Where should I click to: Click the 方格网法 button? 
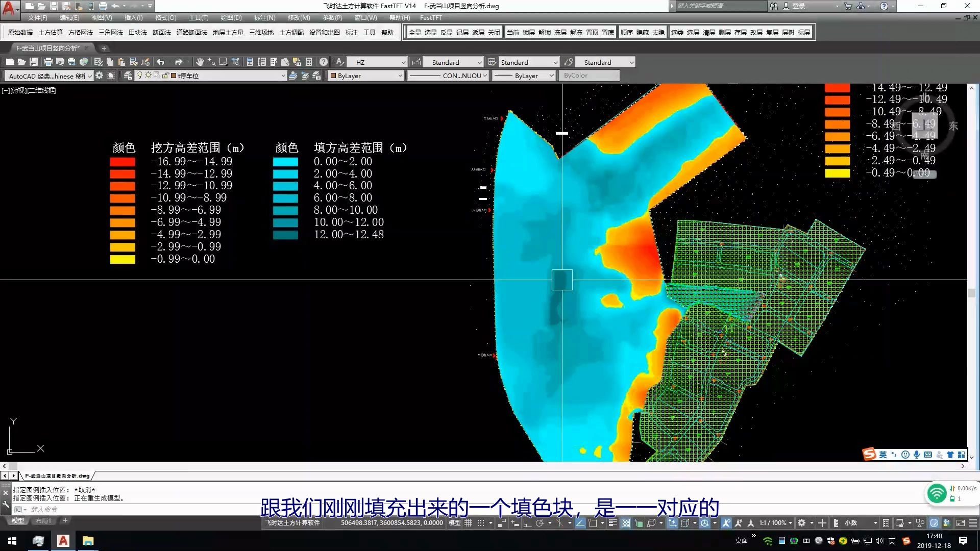tap(81, 32)
